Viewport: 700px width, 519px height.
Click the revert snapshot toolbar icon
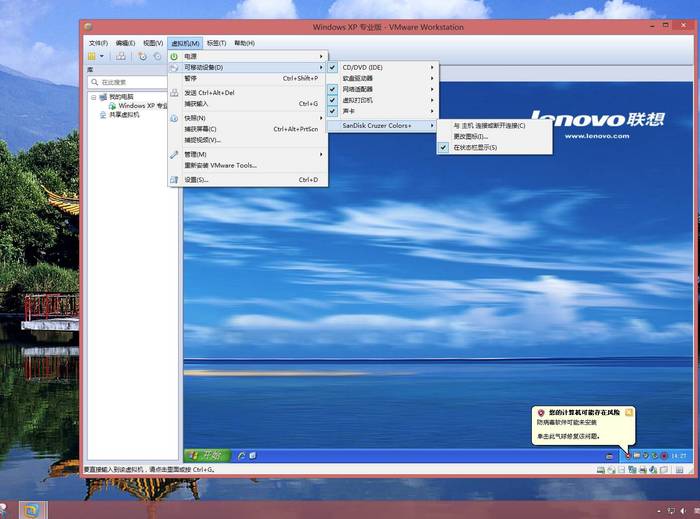(x=158, y=56)
